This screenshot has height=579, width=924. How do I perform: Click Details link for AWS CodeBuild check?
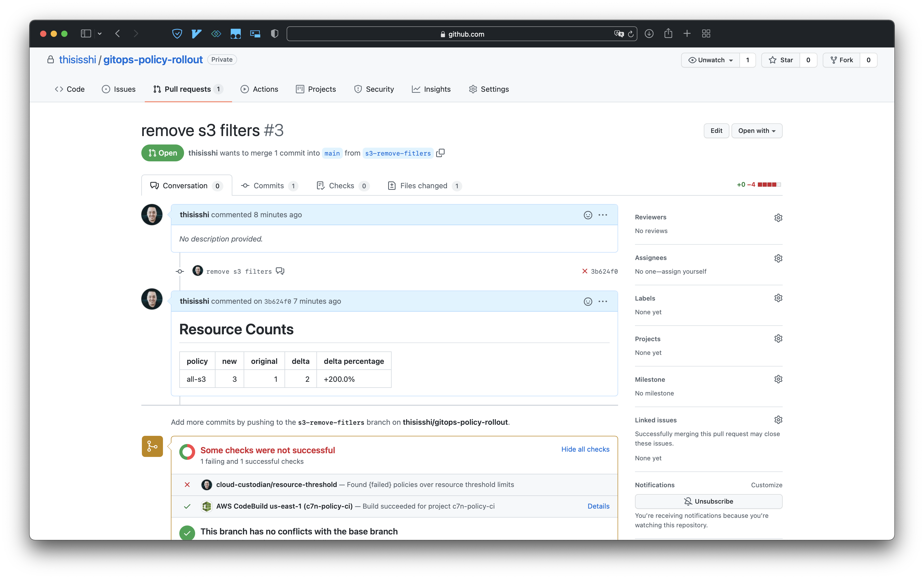[x=598, y=506]
